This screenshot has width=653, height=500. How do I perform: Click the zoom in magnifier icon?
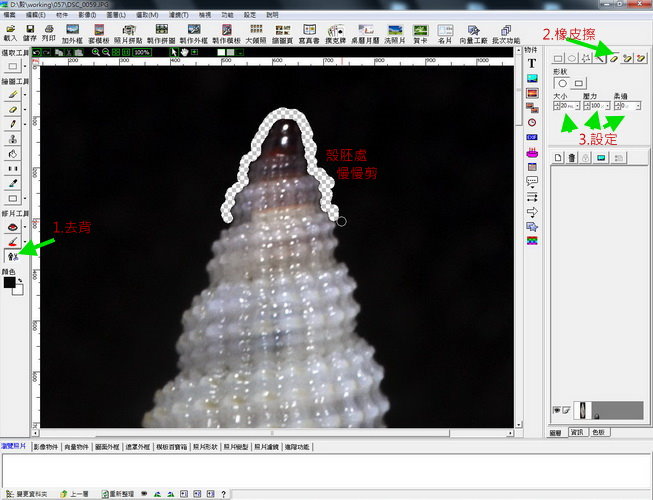95,52
